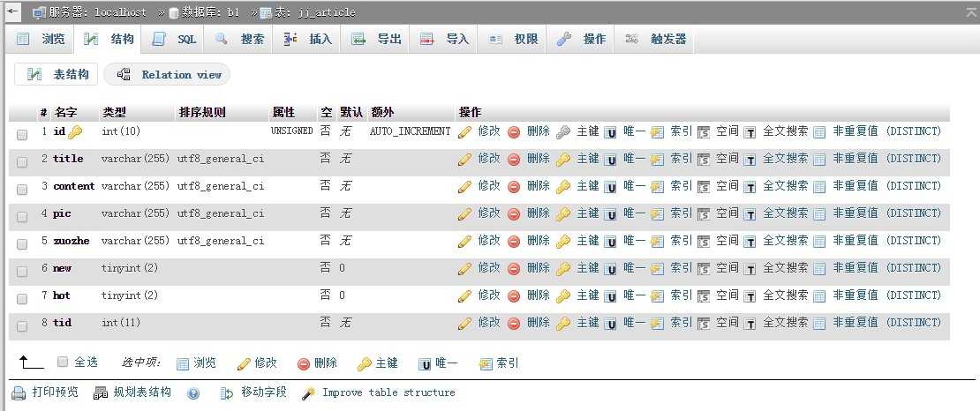Check the checkbox for the id row
Image resolution: width=980 pixels, height=411 pixels.
click(22, 134)
